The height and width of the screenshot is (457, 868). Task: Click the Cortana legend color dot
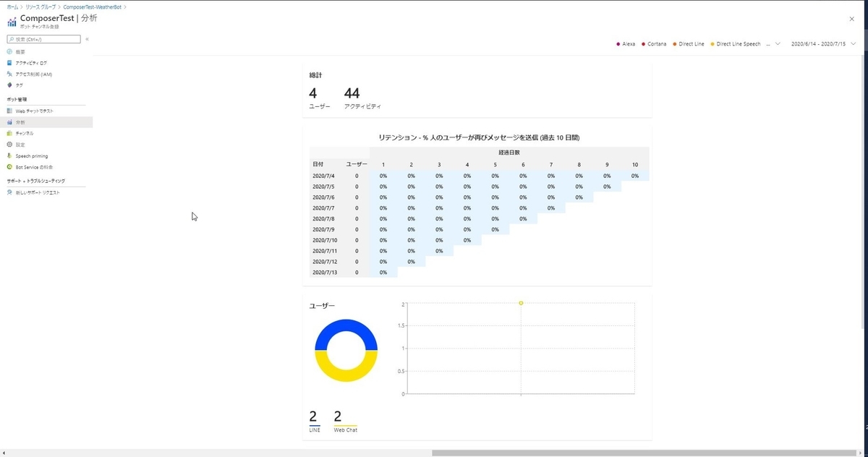(x=644, y=44)
